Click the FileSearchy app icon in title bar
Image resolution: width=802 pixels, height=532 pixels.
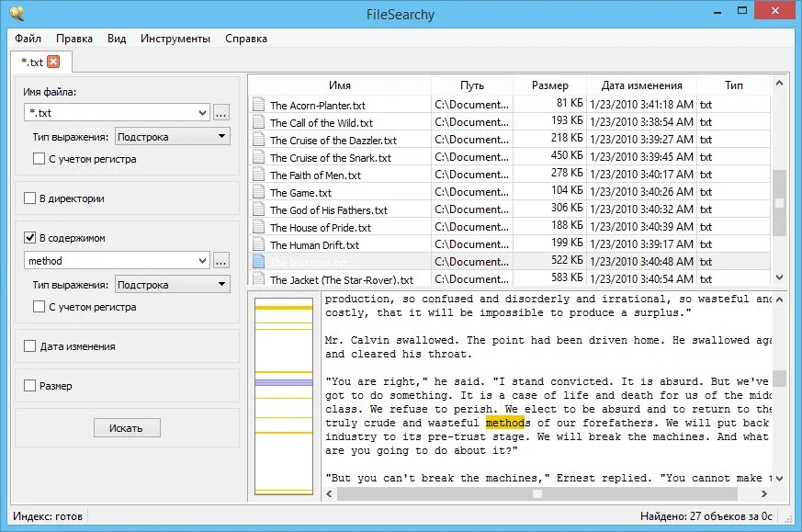[17, 13]
